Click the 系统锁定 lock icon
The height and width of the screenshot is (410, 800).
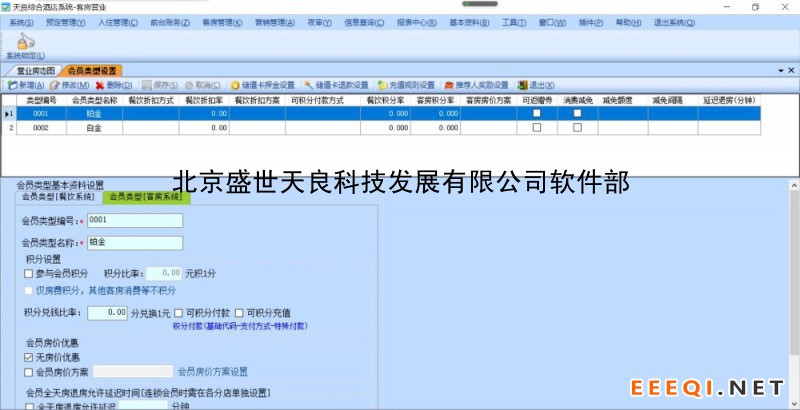[x=19, y=43]
